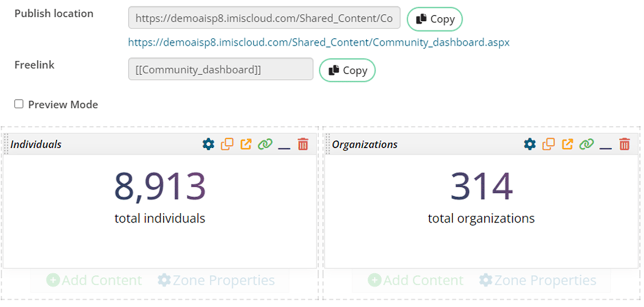Click the link icon on the Individuals panel
Image resolution: width=644 pixels, height=307 pixels.
pyautogui.click(x=266, y=144)
